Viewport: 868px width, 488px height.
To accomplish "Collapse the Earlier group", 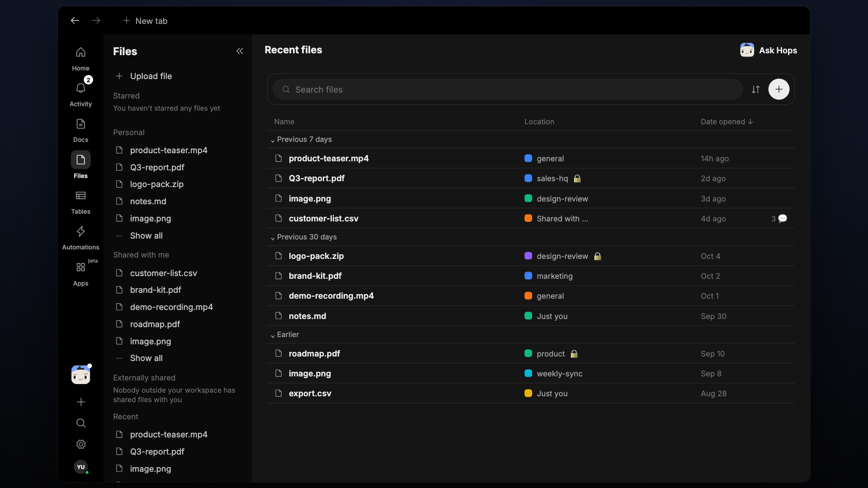I will tap(273, 335).
